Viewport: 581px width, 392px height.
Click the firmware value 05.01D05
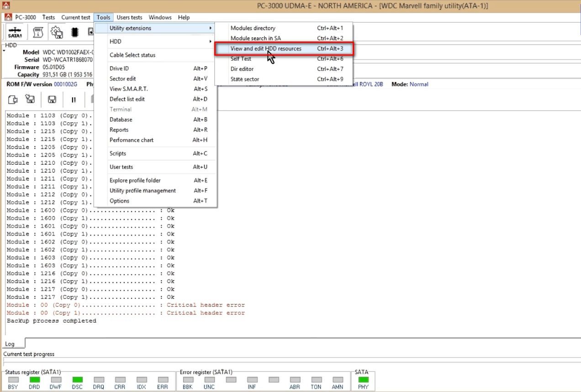[54, 67]
